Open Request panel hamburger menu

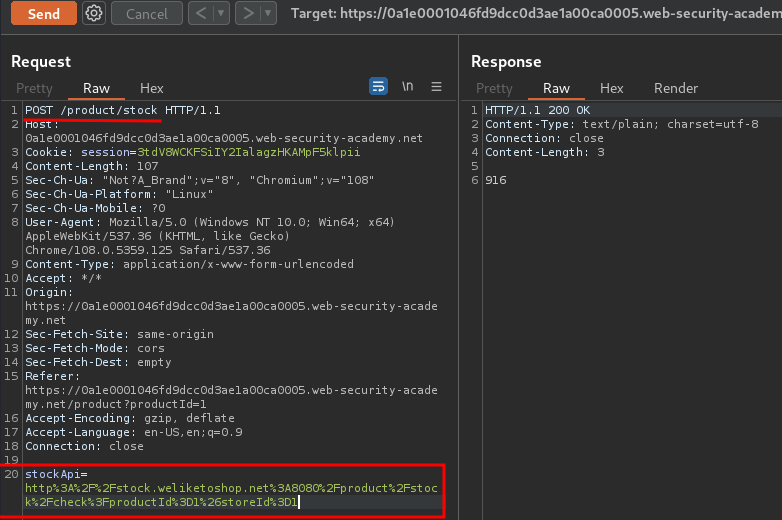tap(436, 87)
